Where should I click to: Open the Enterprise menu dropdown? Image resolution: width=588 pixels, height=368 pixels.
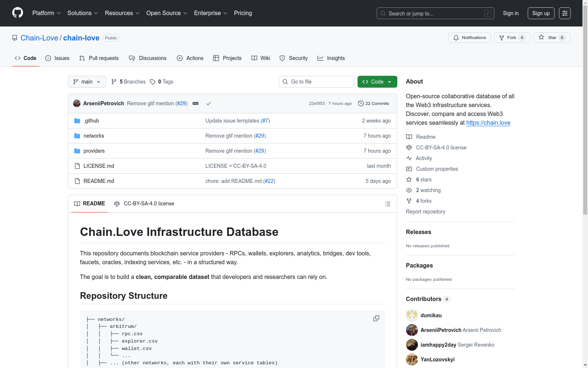(211, 13)
